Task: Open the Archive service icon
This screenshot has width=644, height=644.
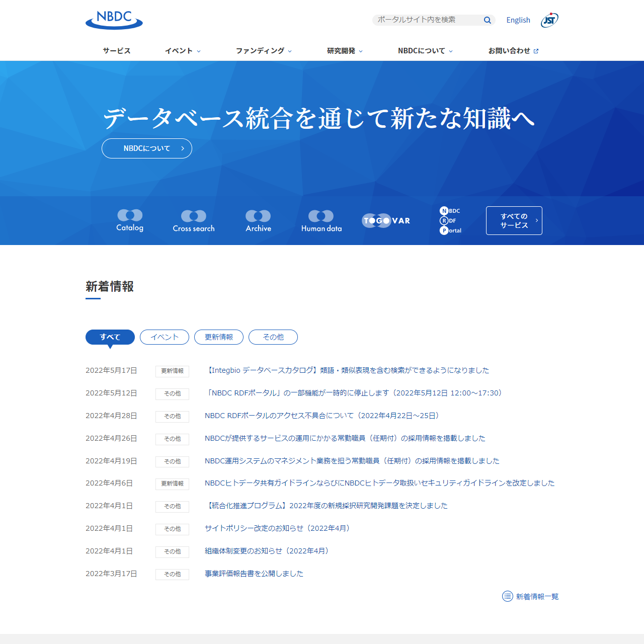Action: pyautogui.click(x=258, y=221)
